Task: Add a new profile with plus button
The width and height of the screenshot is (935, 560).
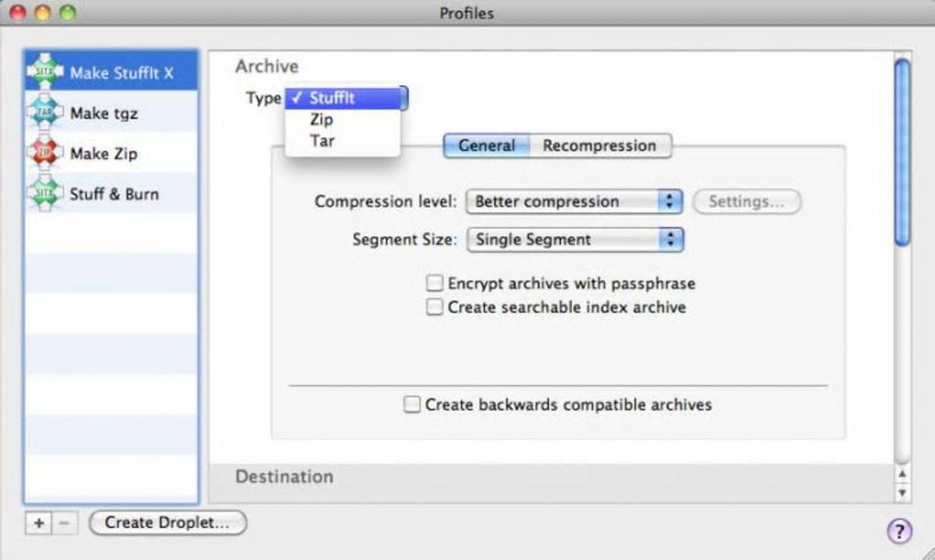Action: tap(38, 523)
